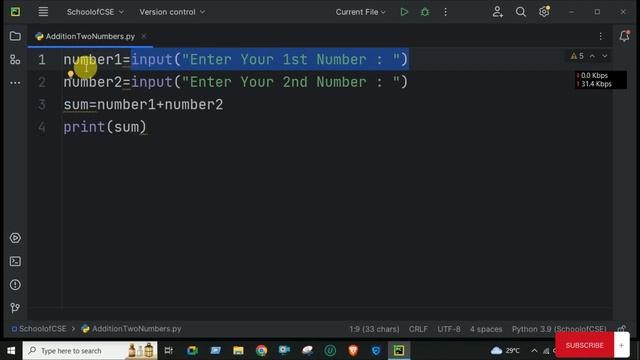640x360 pixels.
Task: Open the Current File run configuration dropdown
Action: [x=360, y=12]
